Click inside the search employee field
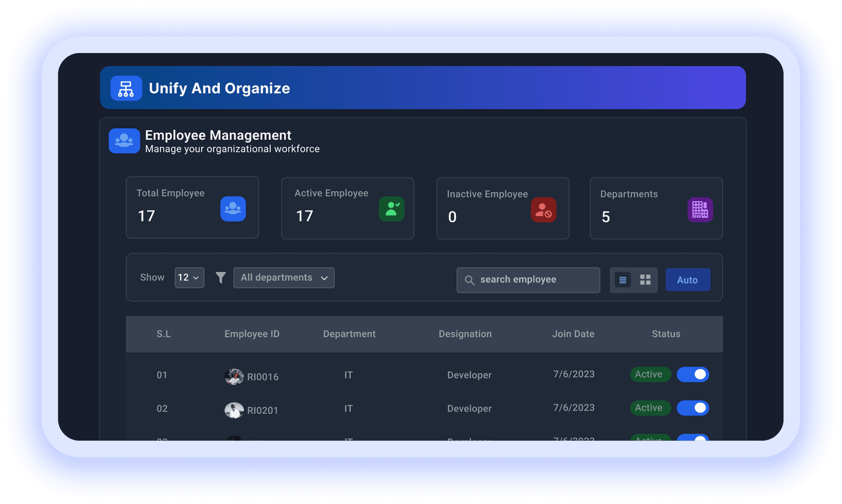The width and height of the screenshot is (842, 504). [x=528, y=280]
